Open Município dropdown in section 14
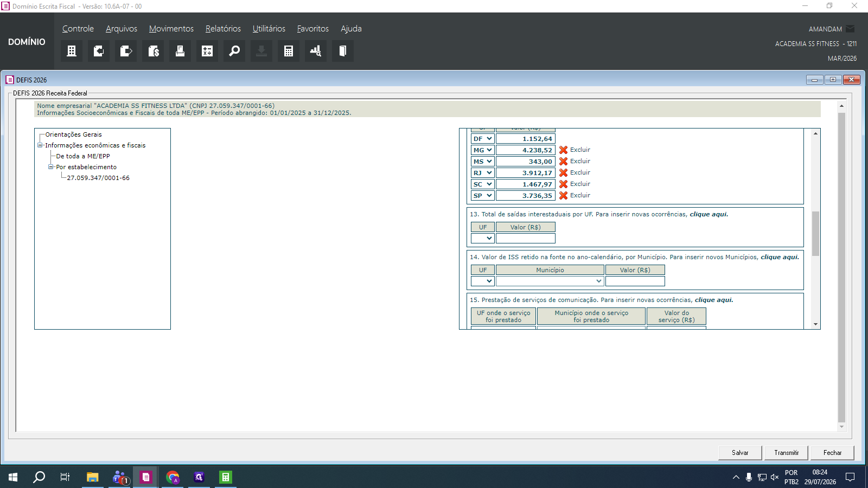 [550, 281]
